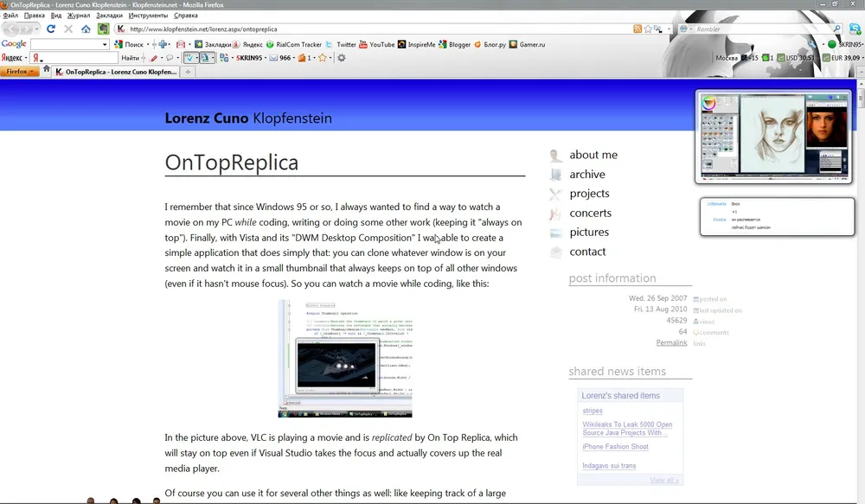Click the Evernote elephant icon
Image resolution: width=865 pixels, height=504 pixels.
point(103,29)
